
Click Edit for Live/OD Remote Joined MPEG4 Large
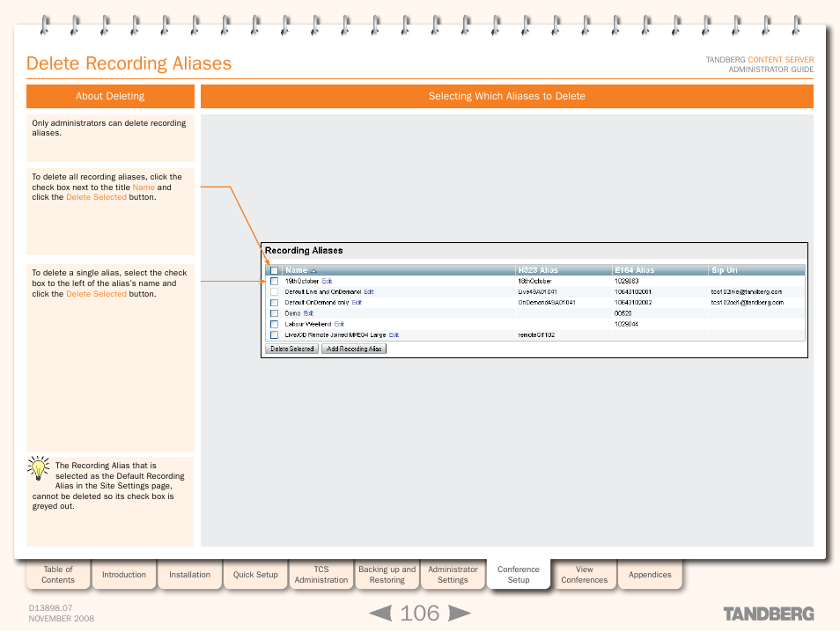[x=394, y=334]
